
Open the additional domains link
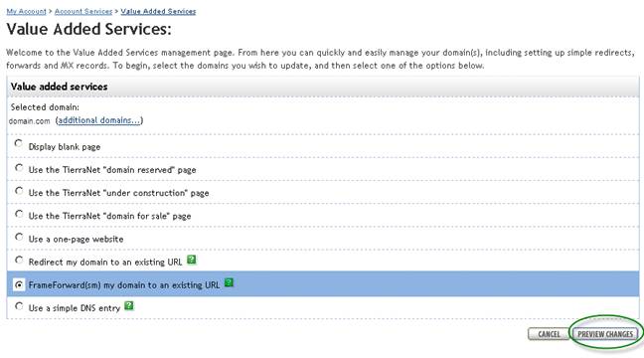point(99,120)
